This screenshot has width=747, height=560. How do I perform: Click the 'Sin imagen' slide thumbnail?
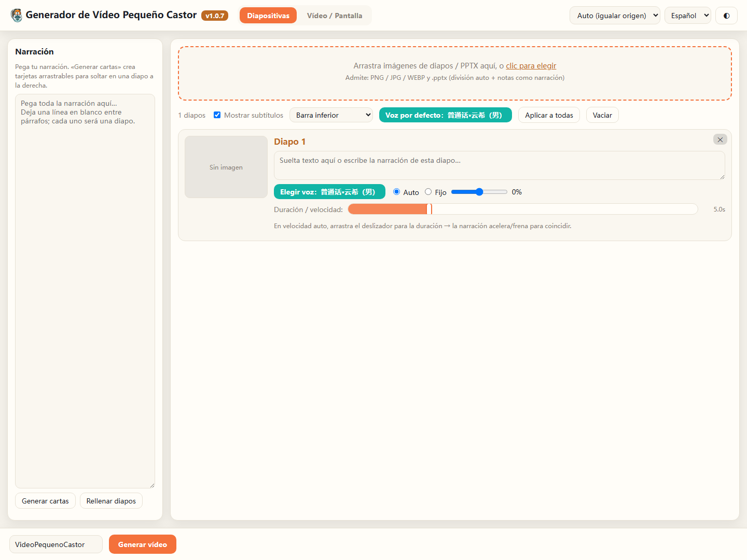coord(226,167)
